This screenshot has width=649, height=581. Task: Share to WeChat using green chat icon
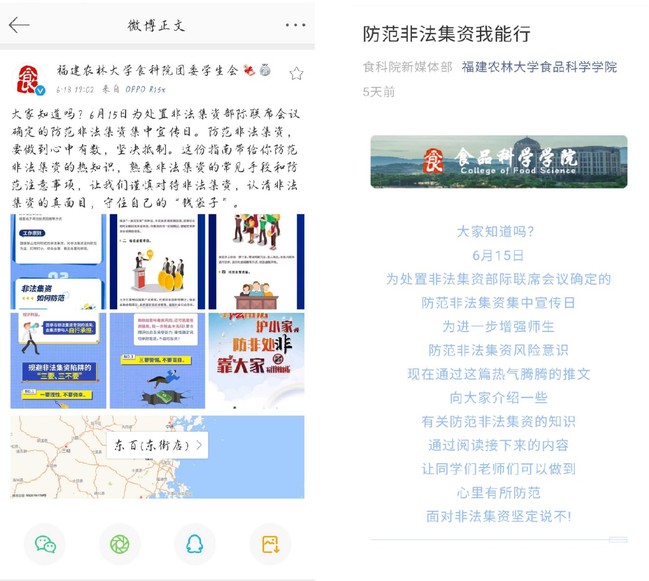(45, 543)
